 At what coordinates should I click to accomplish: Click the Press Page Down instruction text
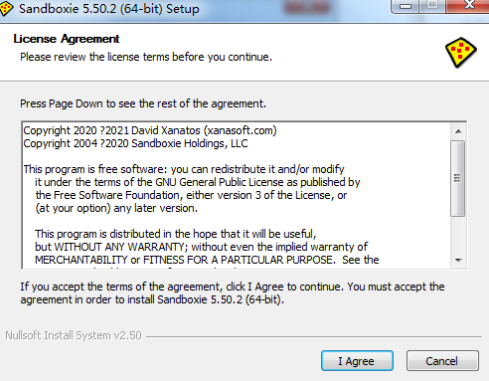point(143,104)
